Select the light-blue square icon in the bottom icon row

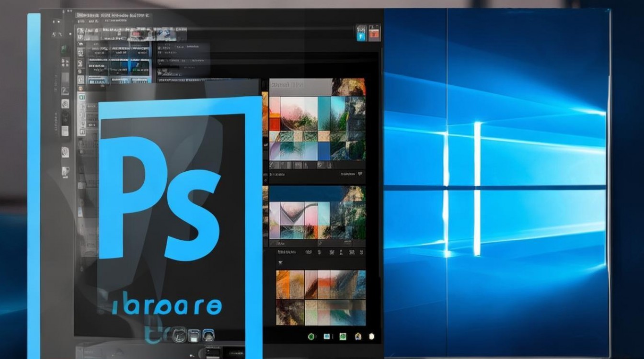(x=327, y=336)
